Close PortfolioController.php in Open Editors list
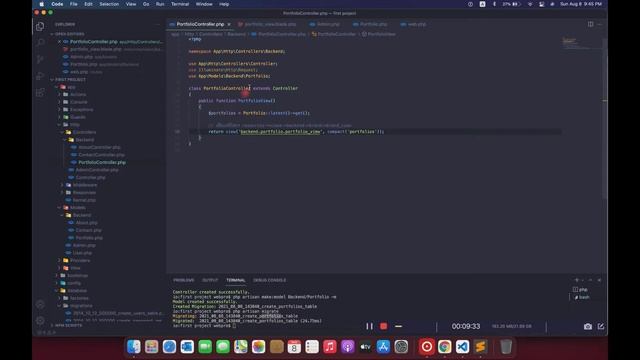The height and width of the screenshot is (360, 640). tap(59, 42)
